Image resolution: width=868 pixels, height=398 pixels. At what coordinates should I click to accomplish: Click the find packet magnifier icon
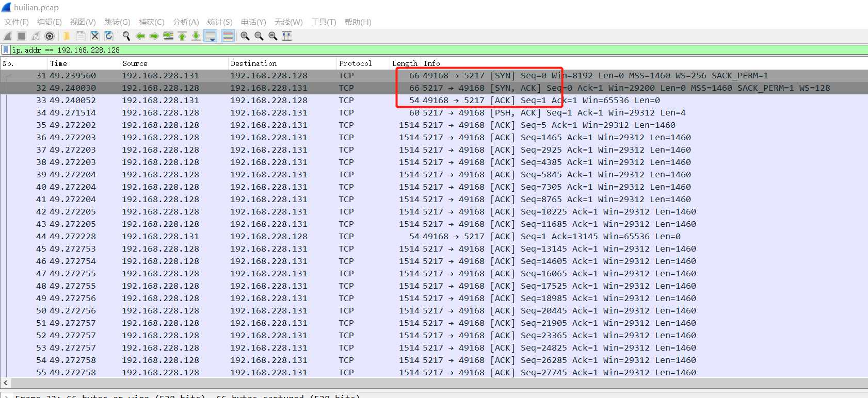click(x=126, y=36)
